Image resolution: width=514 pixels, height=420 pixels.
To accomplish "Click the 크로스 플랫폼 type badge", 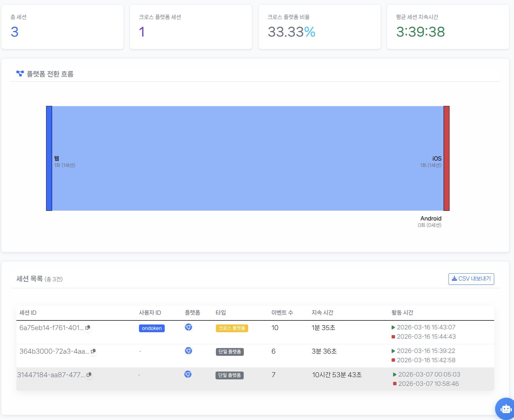I will pos(232,328).
